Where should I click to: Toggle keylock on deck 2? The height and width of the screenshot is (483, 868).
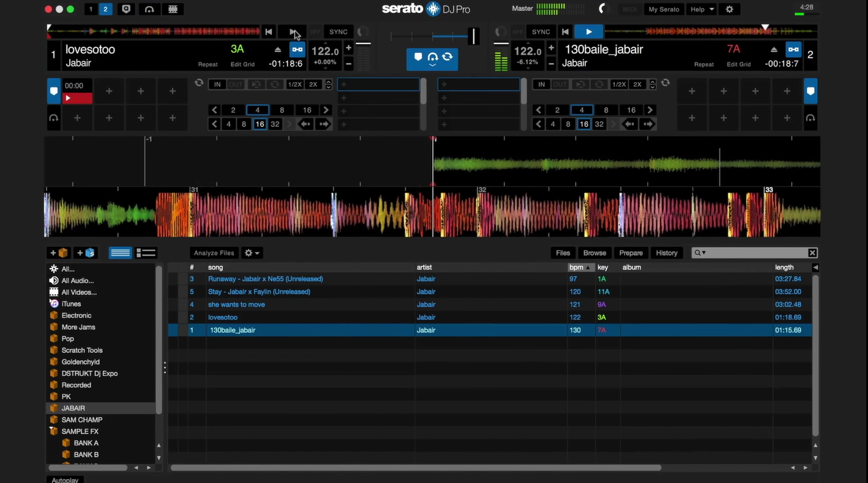click(x=793, y=50)
